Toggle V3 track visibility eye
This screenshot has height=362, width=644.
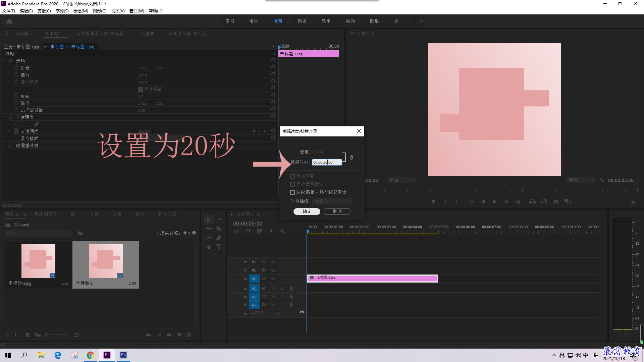[x=273, y=262]
